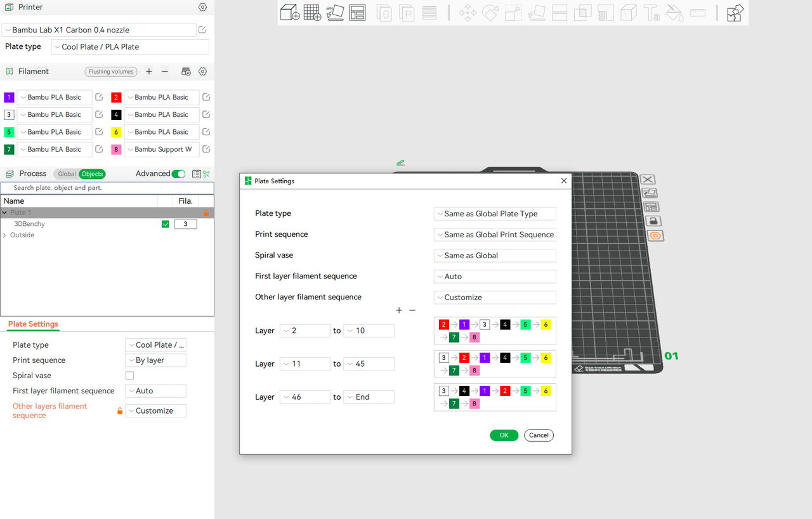Switch Process scope to Global
This screenshot has height=519, width=812.
[x=67, y=174]
